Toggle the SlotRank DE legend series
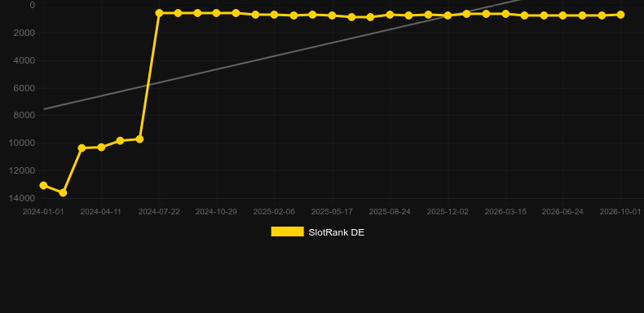Viewport: 644px width, 313px height. (317, 232)
